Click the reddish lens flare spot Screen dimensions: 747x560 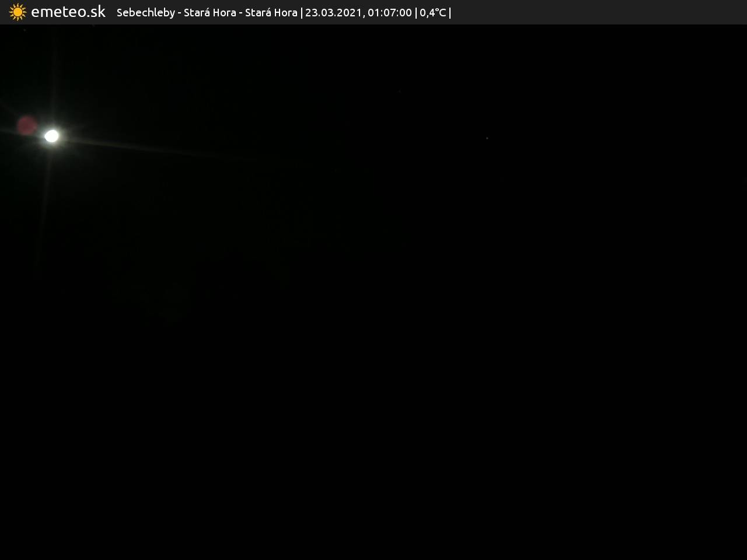point(27,125)
